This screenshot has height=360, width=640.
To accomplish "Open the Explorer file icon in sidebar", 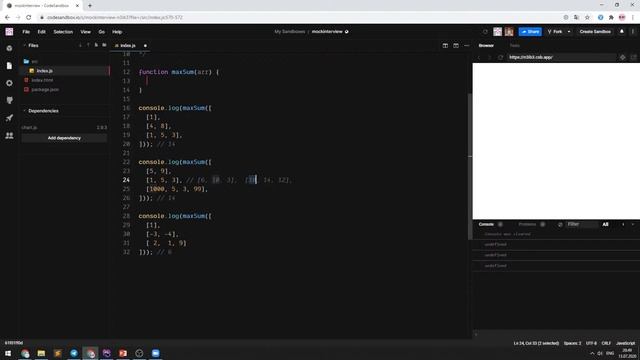I will coord(9,66).
